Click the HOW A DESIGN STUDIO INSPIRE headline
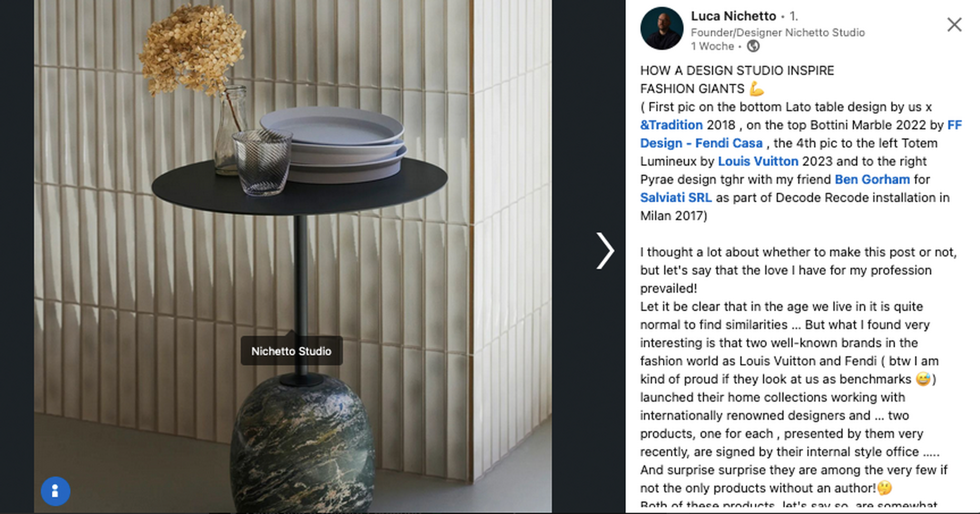Viewport: 980px width, 514px height. tap(737, 71)
